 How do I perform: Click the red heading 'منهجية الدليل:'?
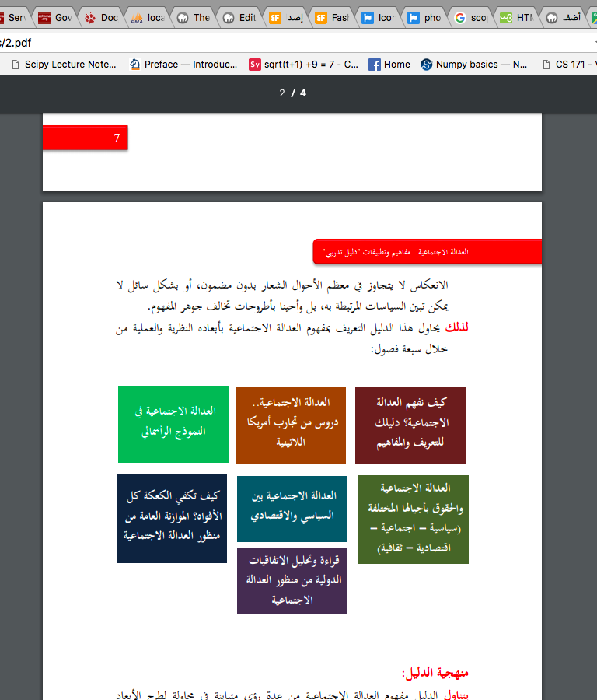435,673
